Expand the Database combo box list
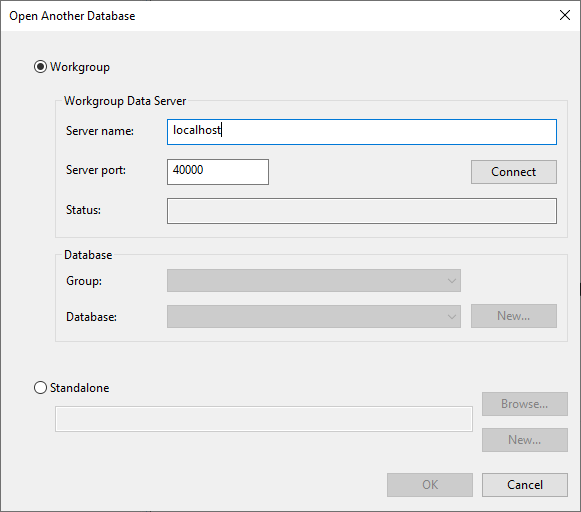Image resolution: width=581 pixels, height=512 pixels. (x=314, y=316)
